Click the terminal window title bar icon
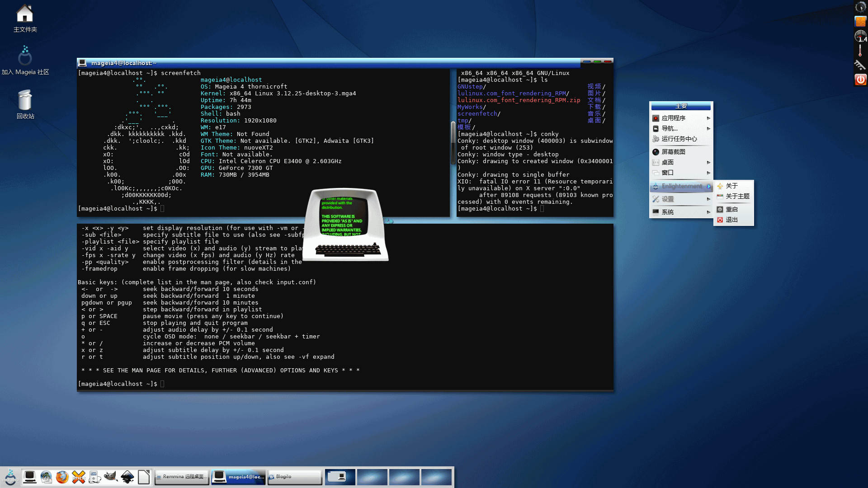868x488 pixels. (82, 63)
